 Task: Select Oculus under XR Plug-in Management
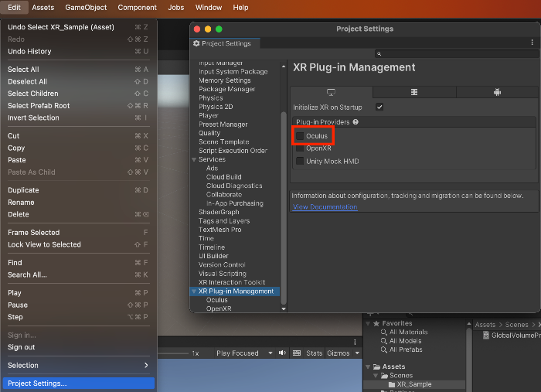216,300
